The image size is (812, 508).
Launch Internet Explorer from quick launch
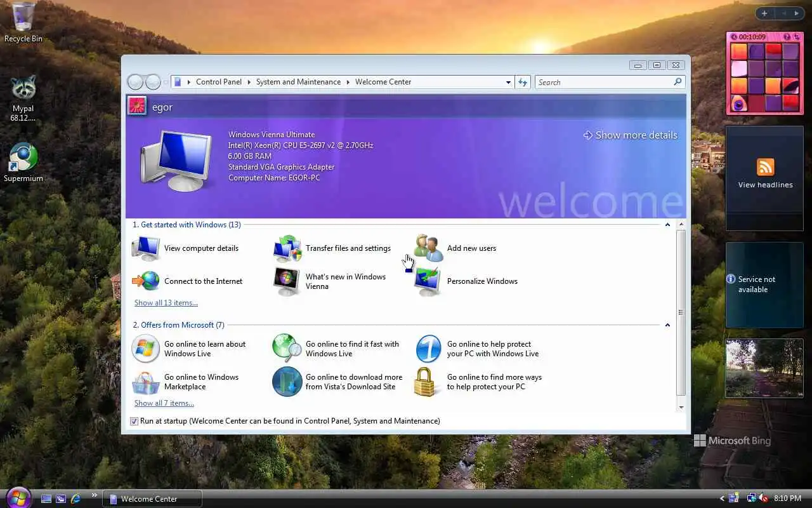[x=76, y=499]
